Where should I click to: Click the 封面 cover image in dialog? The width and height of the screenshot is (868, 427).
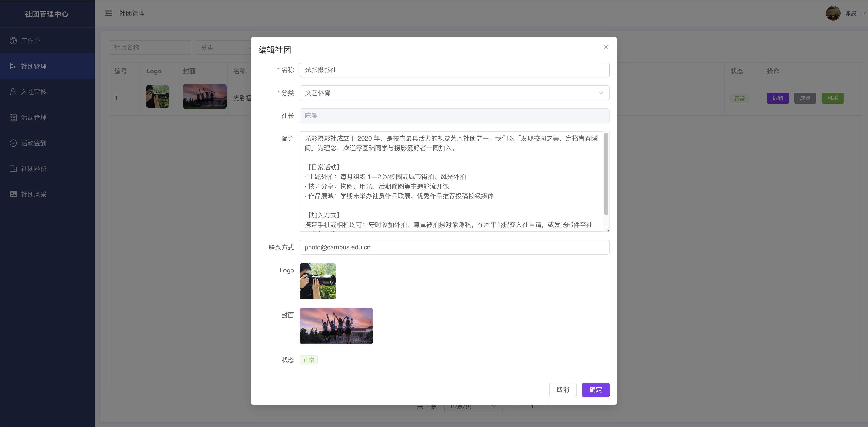coord(336,326)
